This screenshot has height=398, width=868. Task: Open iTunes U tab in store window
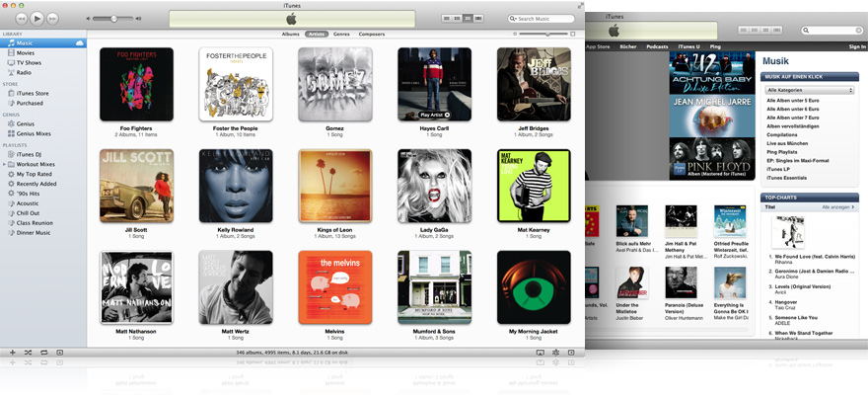point(688,47)
